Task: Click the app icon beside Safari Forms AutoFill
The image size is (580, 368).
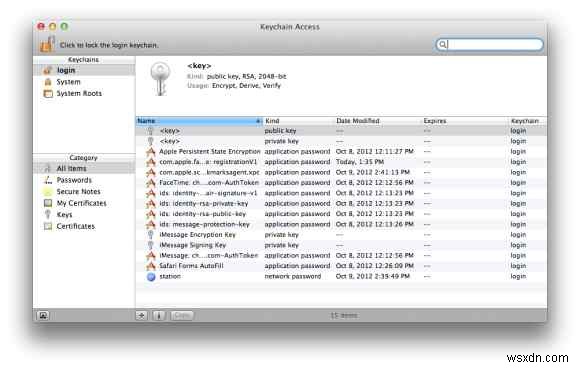Action: click(x=151, y=266)
